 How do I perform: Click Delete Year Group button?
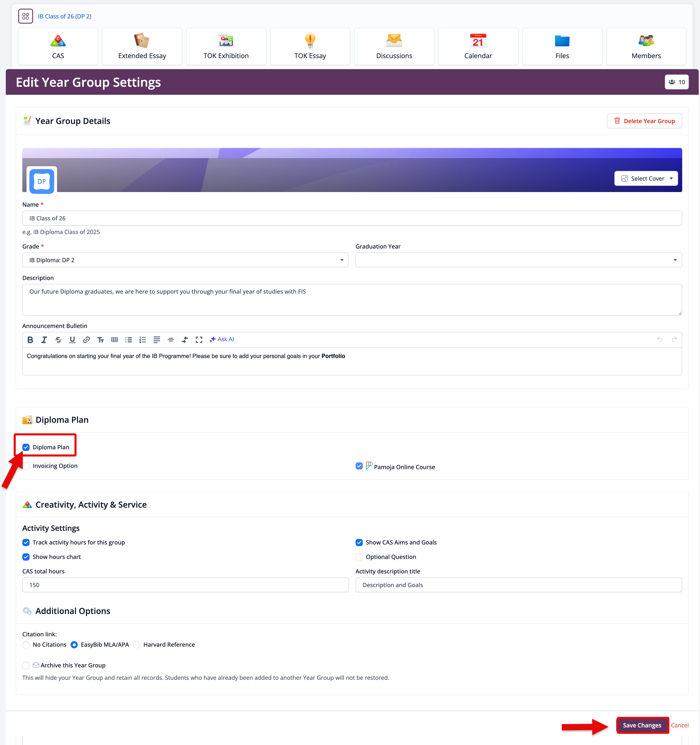coord(644,121)
